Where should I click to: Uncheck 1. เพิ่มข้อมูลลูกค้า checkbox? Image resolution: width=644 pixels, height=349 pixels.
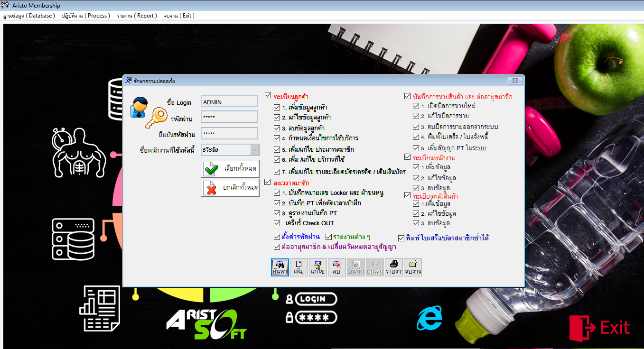(277, 107)
